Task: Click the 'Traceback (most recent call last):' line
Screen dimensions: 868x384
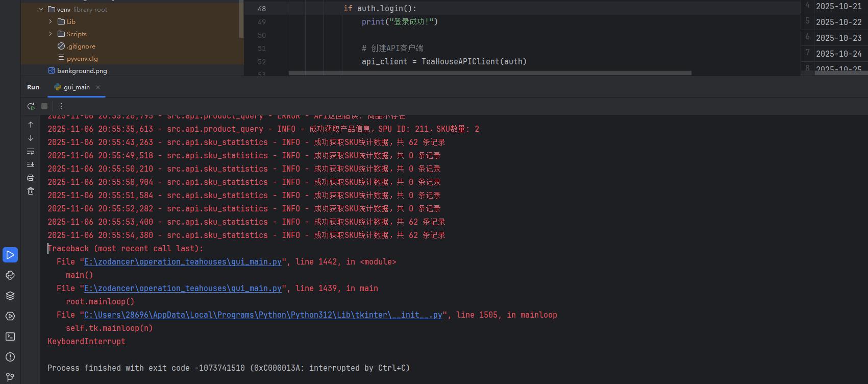Action: click(126, 249)
